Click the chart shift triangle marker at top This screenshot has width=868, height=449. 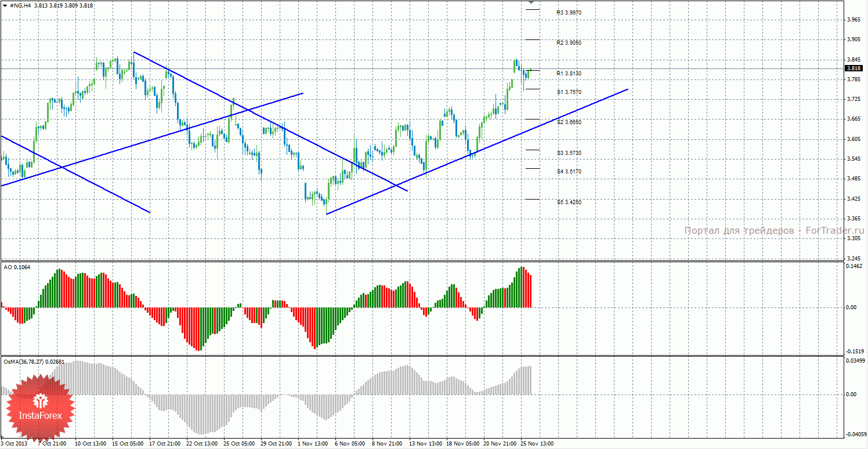point(532,3)
